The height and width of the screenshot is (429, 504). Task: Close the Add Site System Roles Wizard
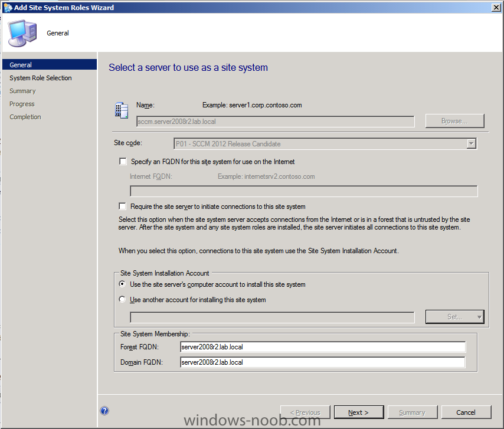496,8
